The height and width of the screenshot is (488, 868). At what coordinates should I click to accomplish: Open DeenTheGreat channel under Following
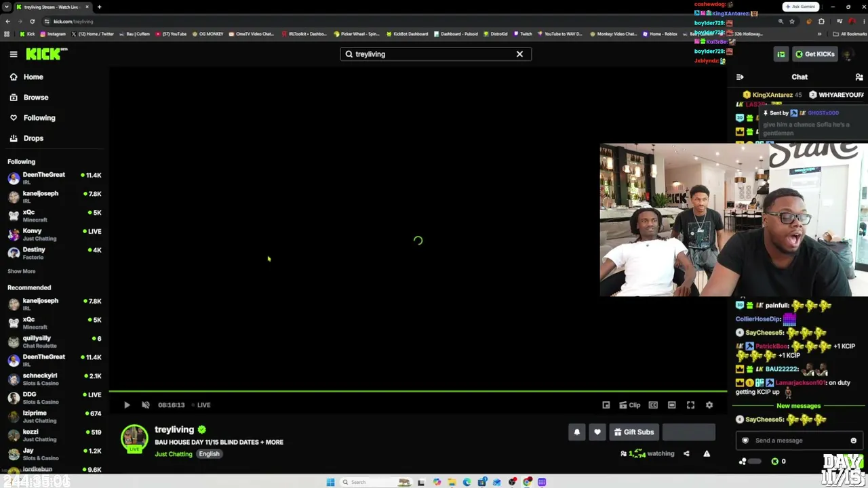[x=54, y=178]
